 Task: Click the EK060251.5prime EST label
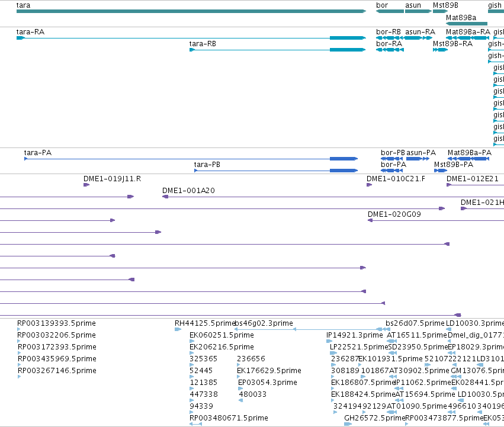point(221,335)
